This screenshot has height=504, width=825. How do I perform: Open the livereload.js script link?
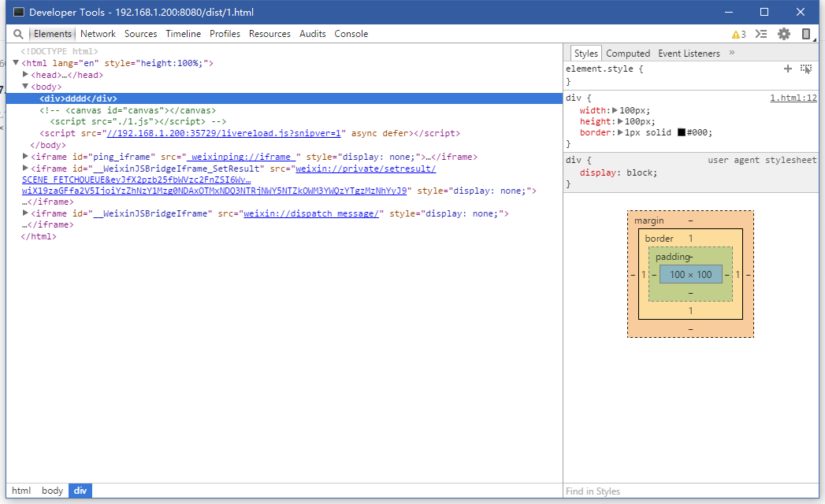coord(224,133)
